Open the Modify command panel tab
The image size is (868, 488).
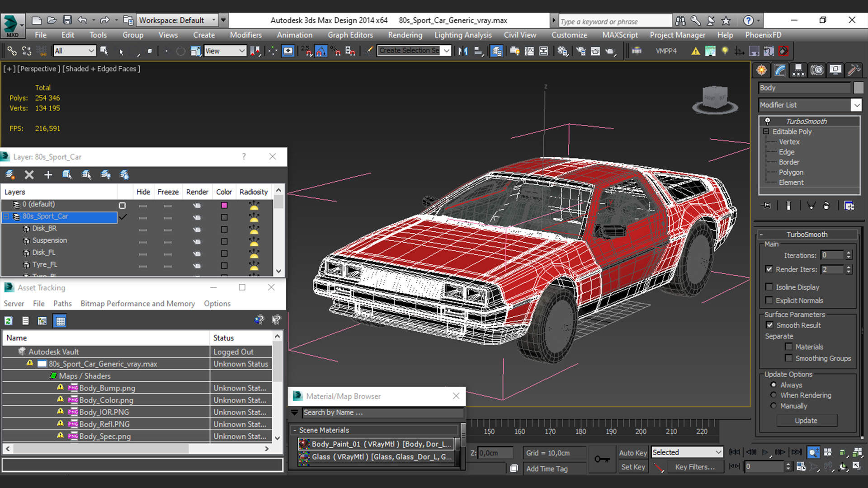point(780,70)
